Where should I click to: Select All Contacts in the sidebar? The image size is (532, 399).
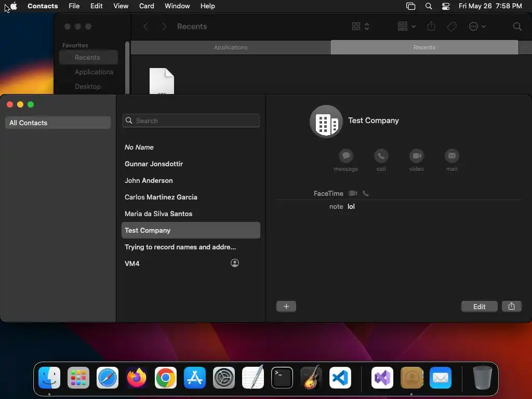(58, 123)
